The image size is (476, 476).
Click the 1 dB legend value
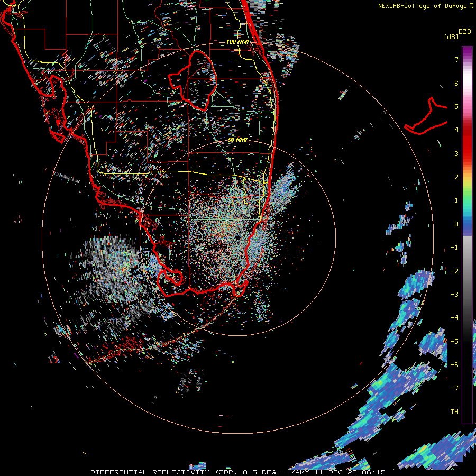[456, 200]
